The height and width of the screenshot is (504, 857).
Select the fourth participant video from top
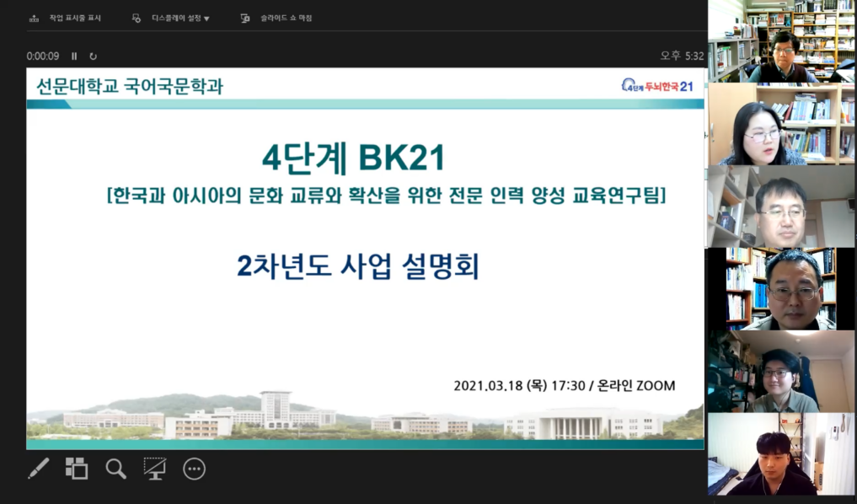tap(781, 289)
